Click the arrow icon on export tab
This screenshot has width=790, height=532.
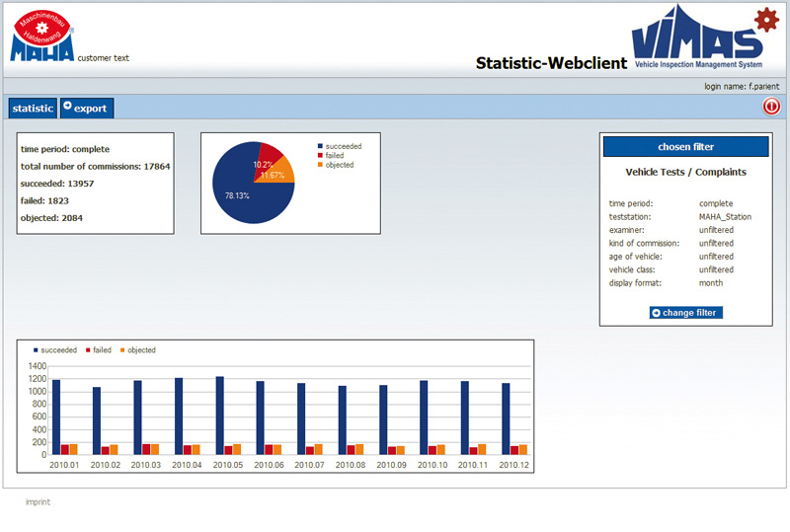(x=67, y=108)
